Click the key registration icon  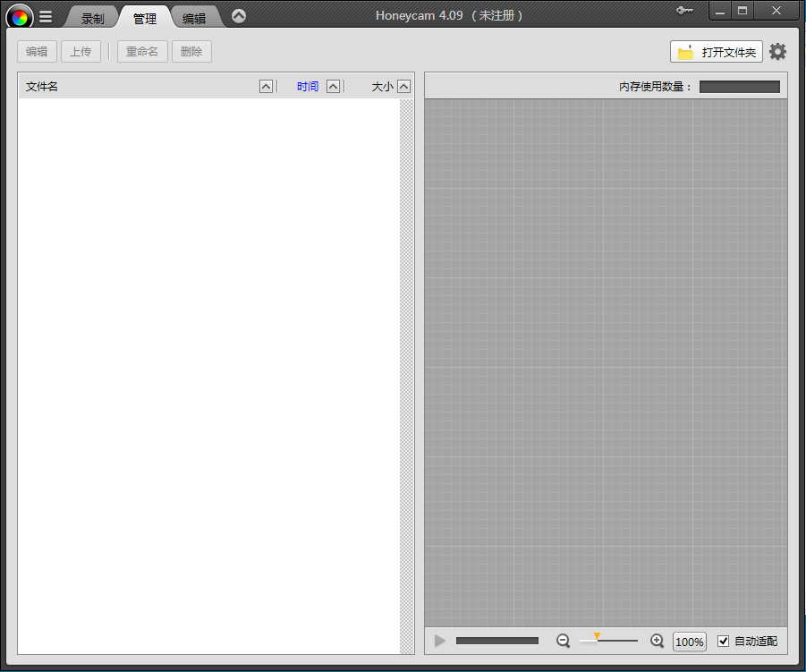coord(685,11)
